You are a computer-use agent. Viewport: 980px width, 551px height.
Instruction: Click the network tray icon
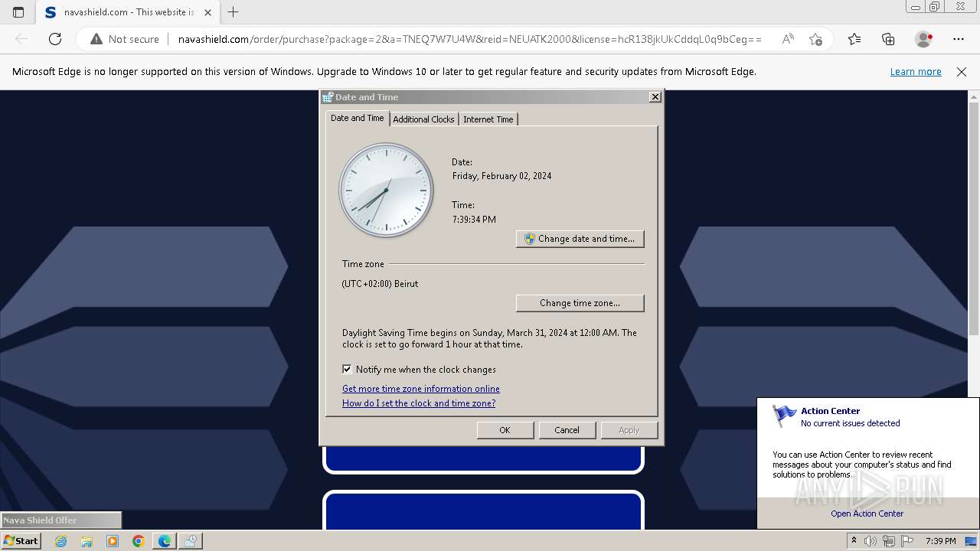[x=889, y=541]
